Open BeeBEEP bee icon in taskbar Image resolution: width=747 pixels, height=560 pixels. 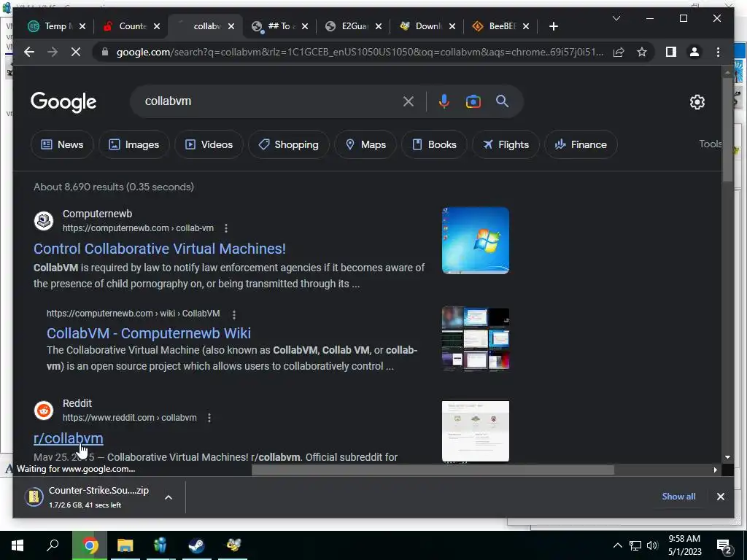233,545
